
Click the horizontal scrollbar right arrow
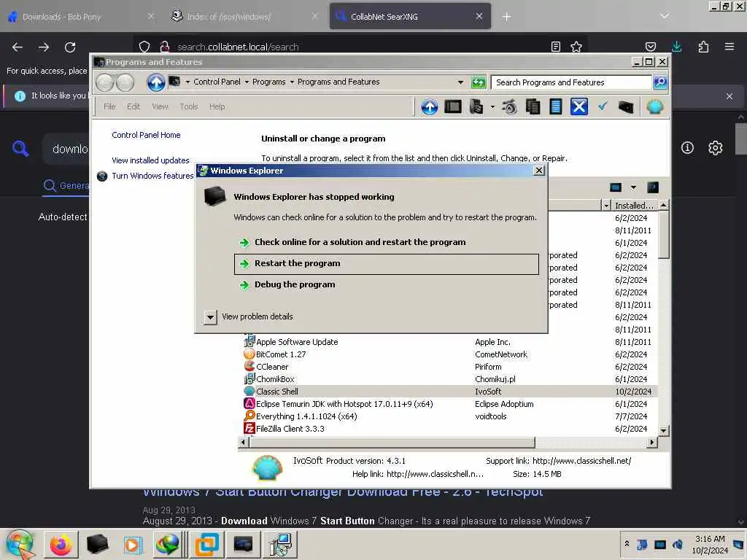(651, 443)
